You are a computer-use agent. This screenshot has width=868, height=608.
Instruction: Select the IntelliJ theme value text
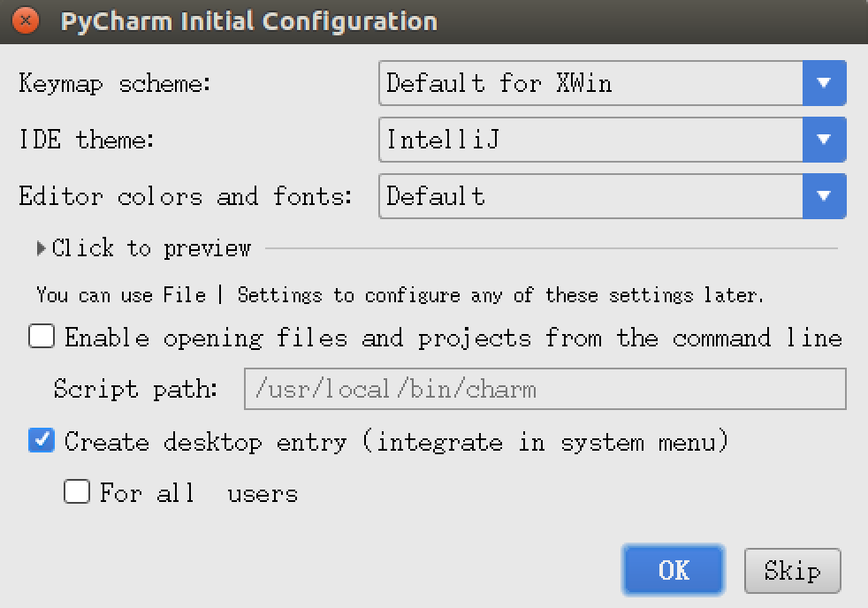[x=442, y=140]
